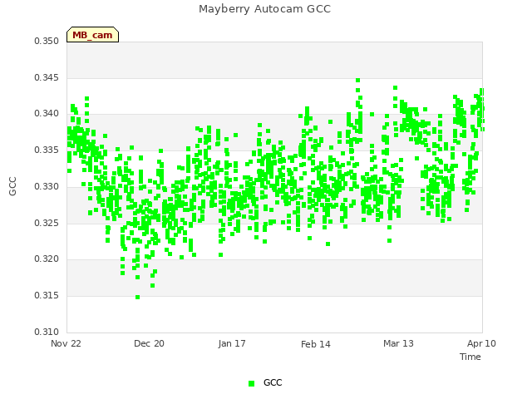This screenshot has height=399, width=532.
Task: Click the Jan 17 x-axis label
Action: point(232,343)
